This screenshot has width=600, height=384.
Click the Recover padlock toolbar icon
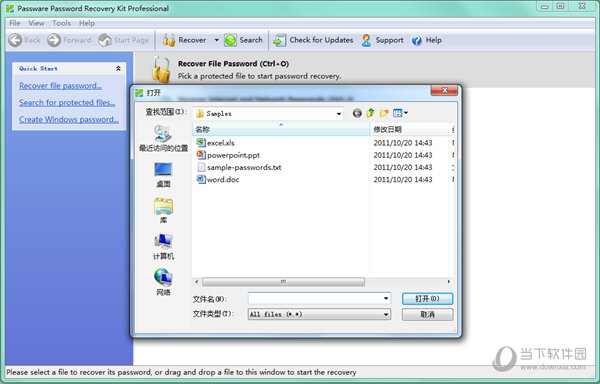tap(169, 40)
